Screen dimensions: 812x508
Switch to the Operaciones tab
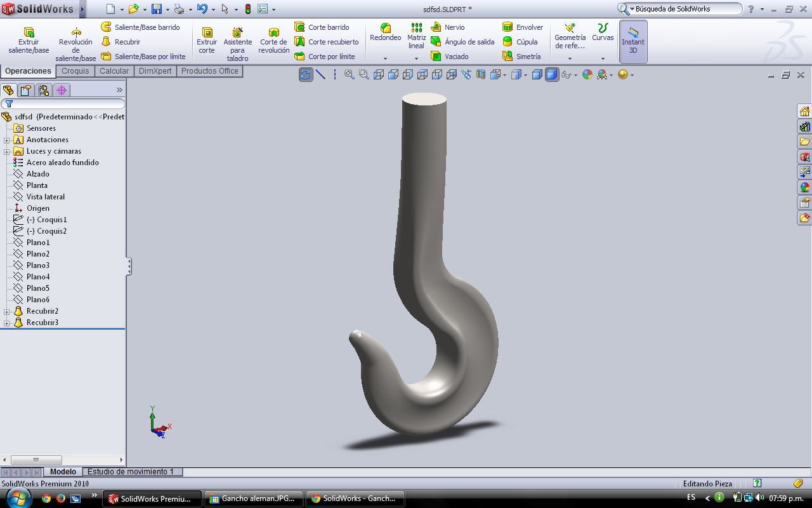28,71
